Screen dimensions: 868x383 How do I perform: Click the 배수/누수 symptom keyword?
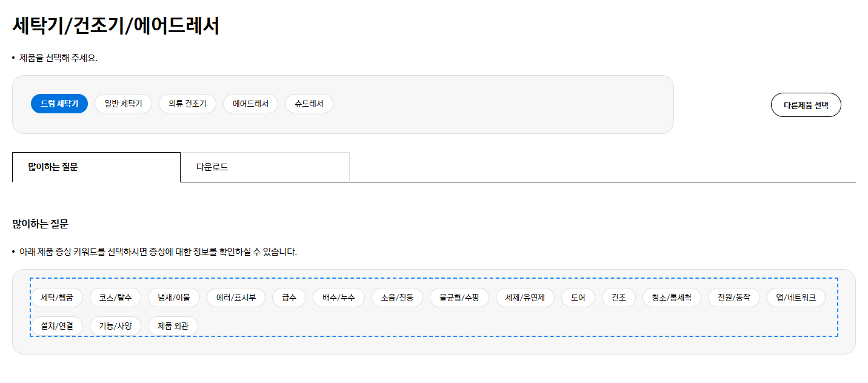[339, 298]
